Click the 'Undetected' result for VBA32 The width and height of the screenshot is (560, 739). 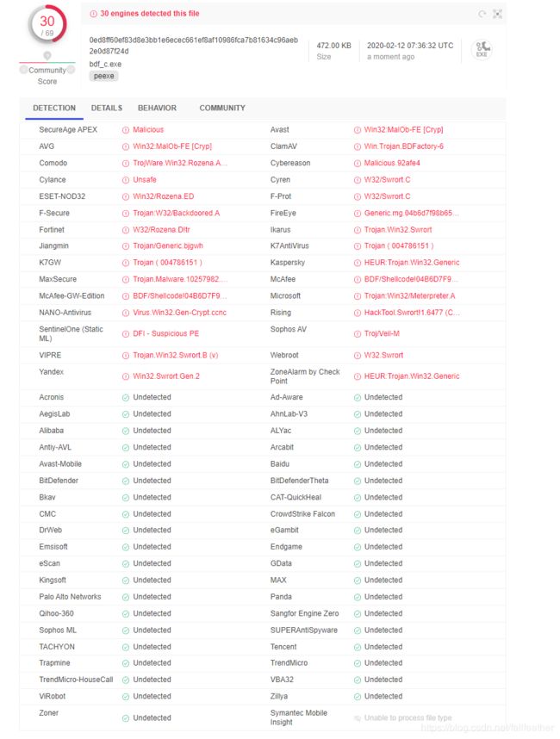pyautogui.click(x=383, y=680)
